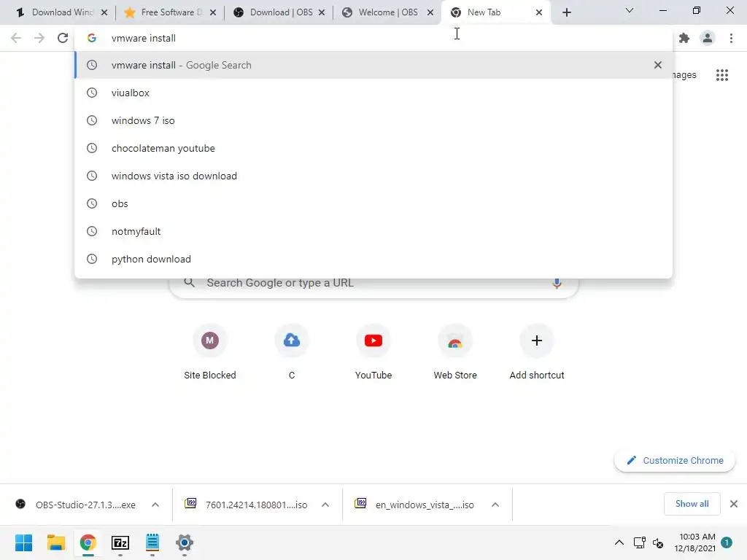
Task: Open the en_windows_vista iso download
Action: [x=415, y=505]
